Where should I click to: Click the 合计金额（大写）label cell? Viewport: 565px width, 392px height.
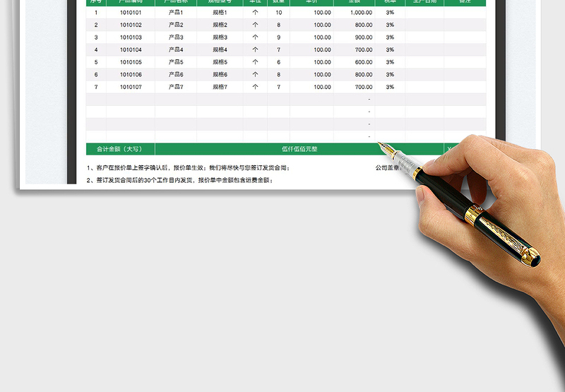click(x=120, y=149)
